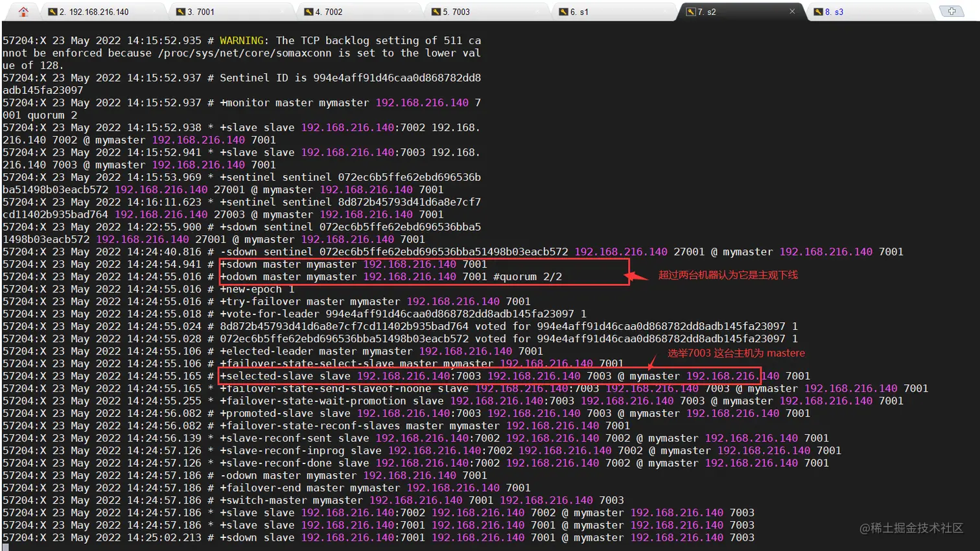Close the 7. s2 tab

792,12
